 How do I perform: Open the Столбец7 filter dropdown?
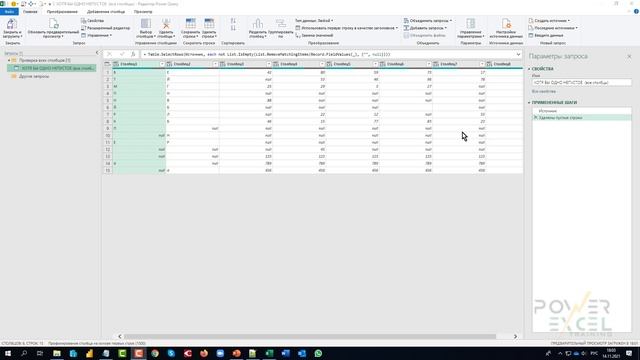coord(482,64)
